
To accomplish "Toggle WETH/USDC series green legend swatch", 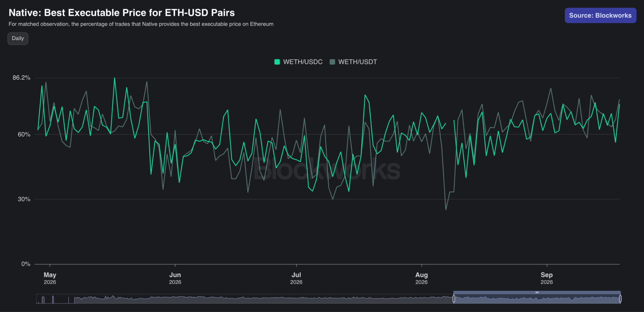I will click(277, 62).
